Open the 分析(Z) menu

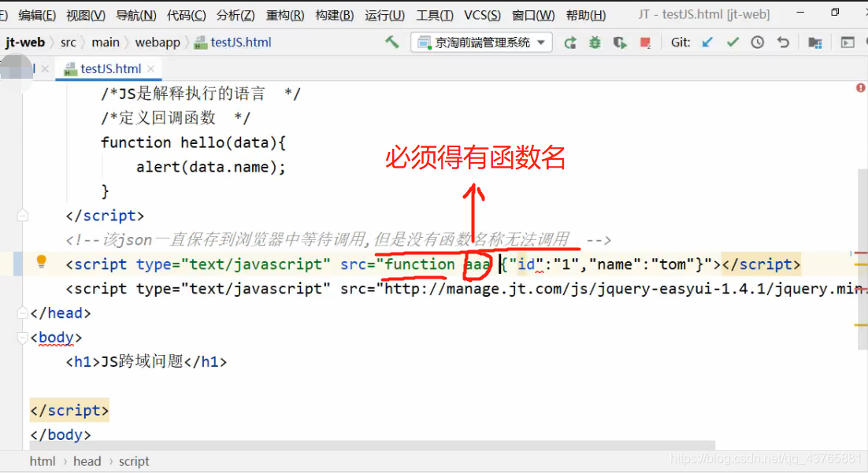236,15
